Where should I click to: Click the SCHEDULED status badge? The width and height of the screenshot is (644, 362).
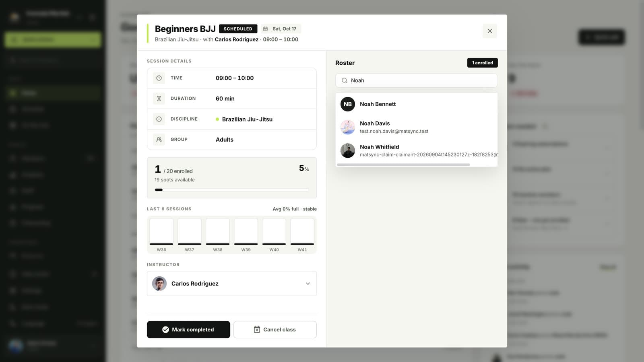coord(238,29)
